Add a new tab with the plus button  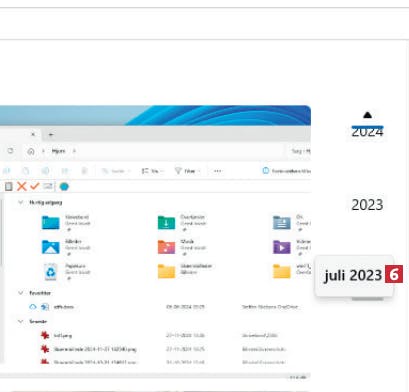tap(51, 135)
